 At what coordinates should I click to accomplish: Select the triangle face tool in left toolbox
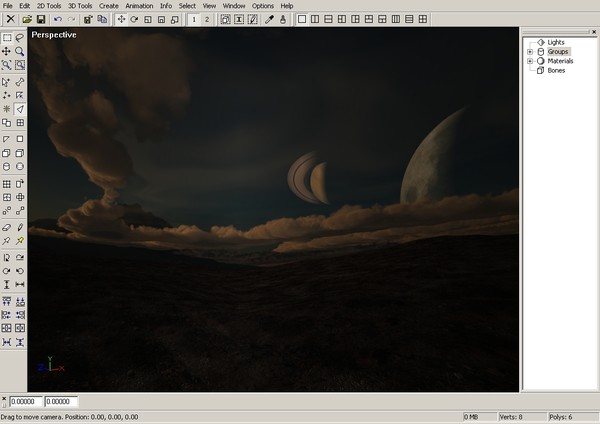[x=20, y=109]
